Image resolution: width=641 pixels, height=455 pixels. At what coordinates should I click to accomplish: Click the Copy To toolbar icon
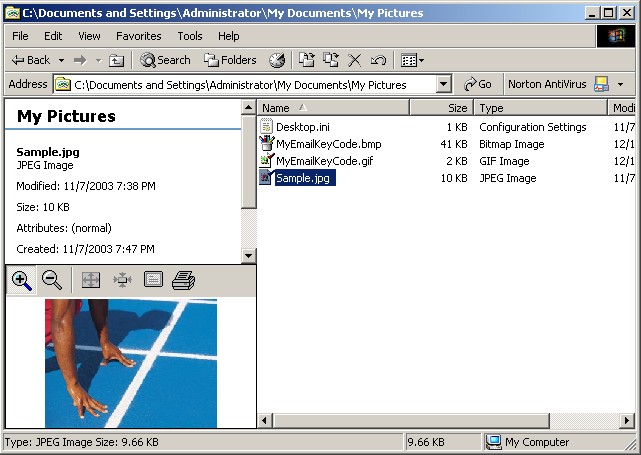[331, 60]
